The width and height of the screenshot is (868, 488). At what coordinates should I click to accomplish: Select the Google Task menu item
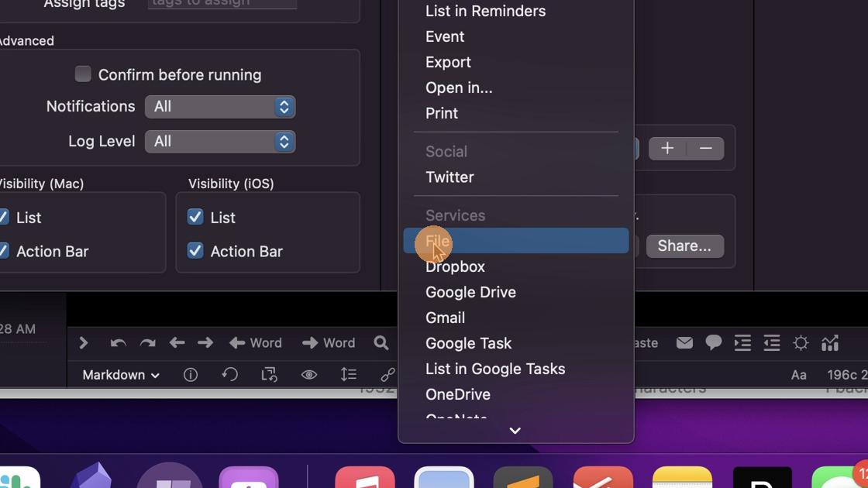click(x=516, y=343)
